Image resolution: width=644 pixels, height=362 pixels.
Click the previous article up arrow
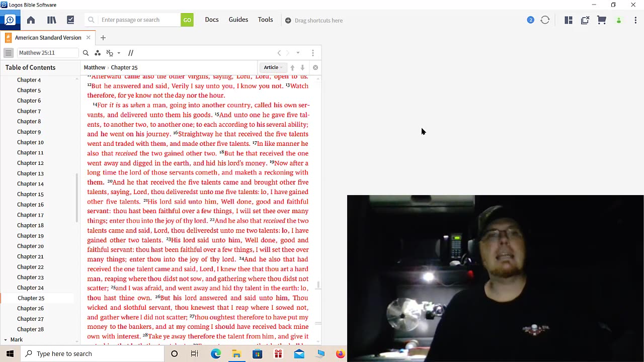[x=292, y=67]
